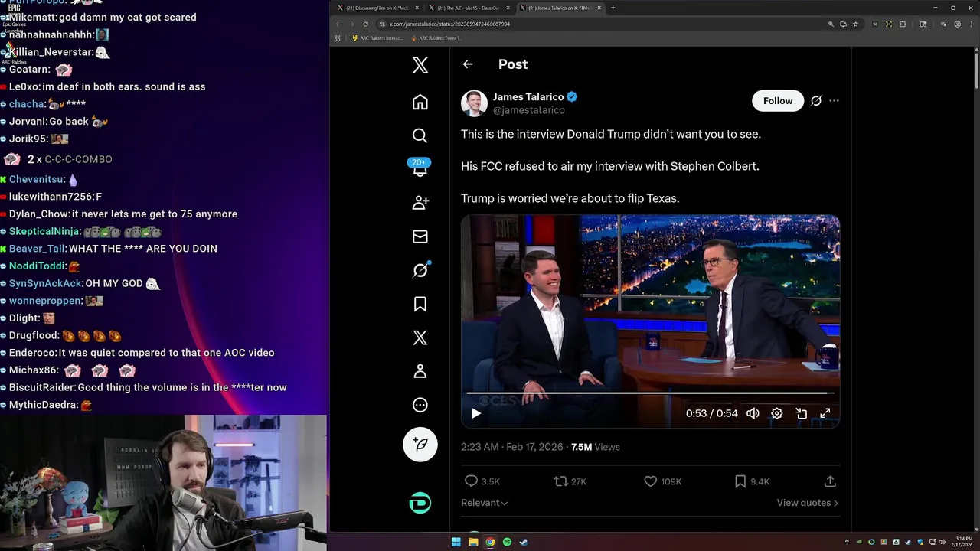Open File Explorer from taskbar
This screenshot has height=551, width=980.
(x=473, y=542)
